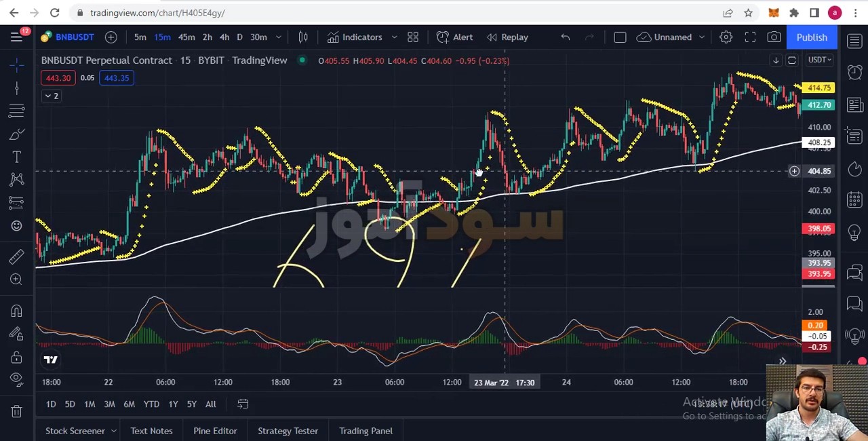Open the go to date calendar

click(x=243, y=404)
